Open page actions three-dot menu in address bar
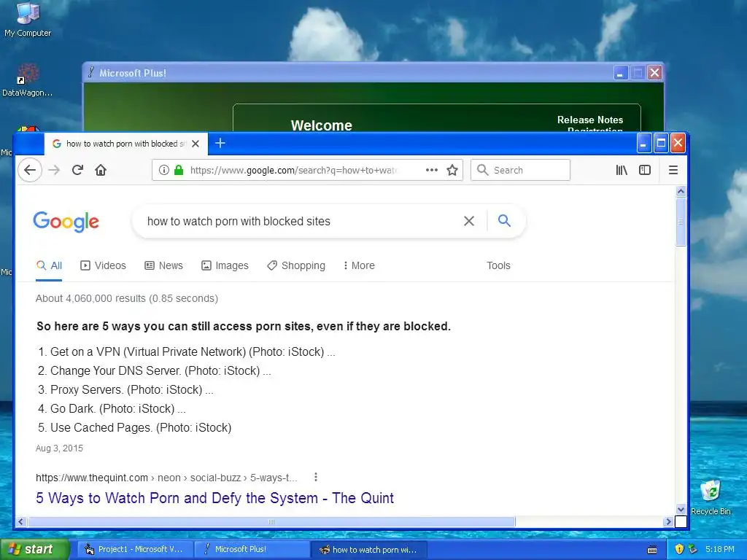 (432, 170)
